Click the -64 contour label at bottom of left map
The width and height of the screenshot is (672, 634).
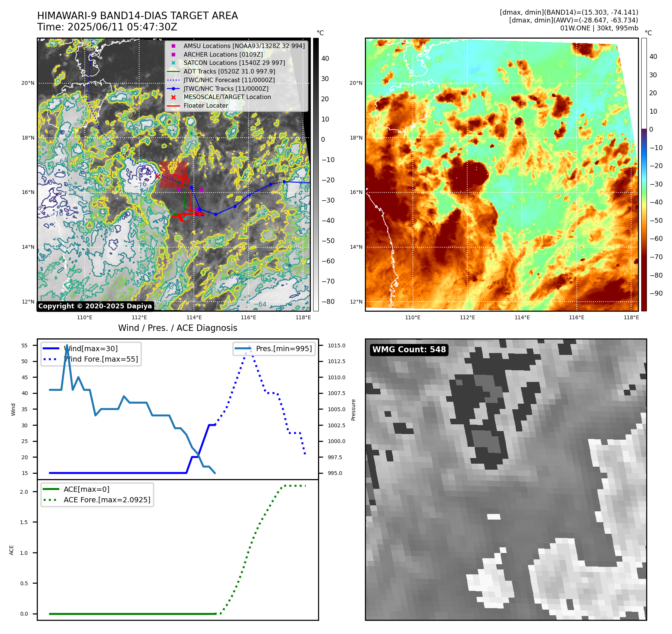(x=260, y=304)
